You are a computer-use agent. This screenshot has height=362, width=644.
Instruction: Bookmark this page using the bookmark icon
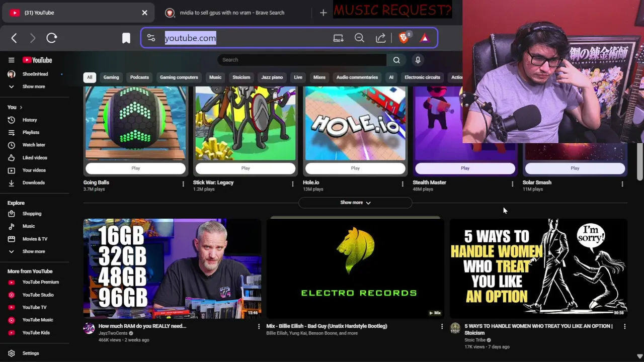126,38
